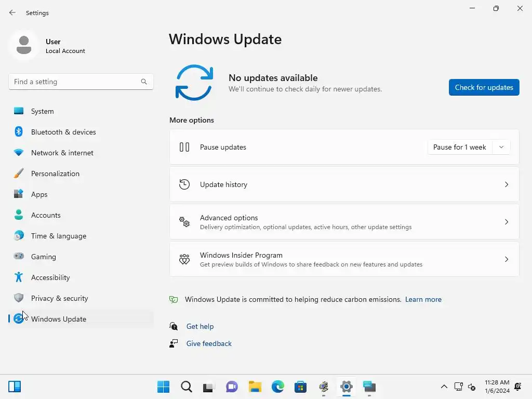Click the Windows Update sidebar sync icon
The height and width of the screenshot is (399, 532).
tap(19, 318)
